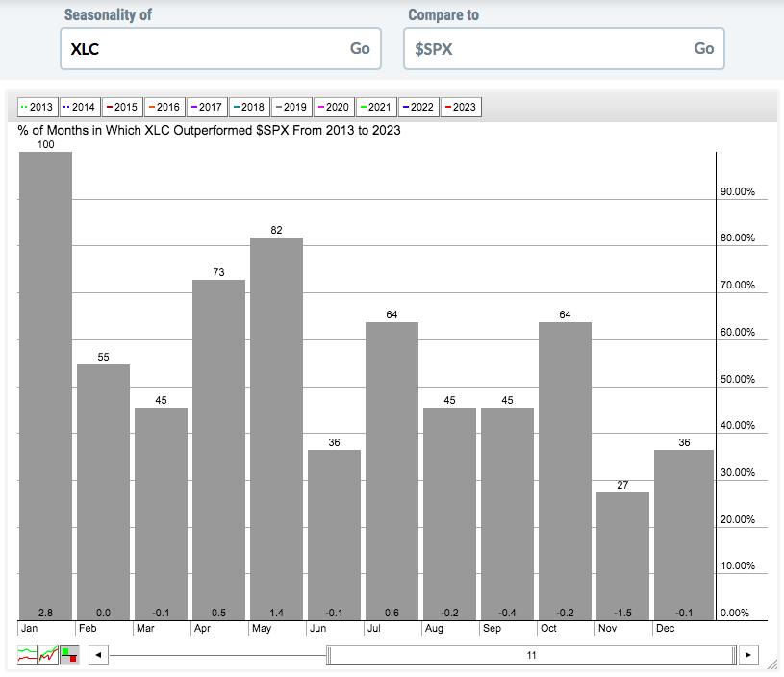Image resolution: width=784 pixels, height=677 pixels.
Task: Click the Compare to $SPX input field
Action: coord(564,48)
